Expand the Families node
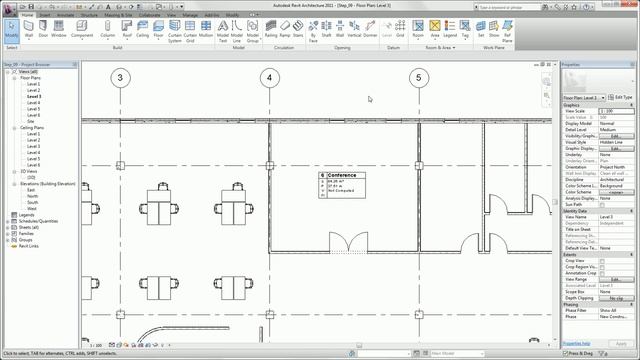The image size is (640, 360). coord(8,234)
